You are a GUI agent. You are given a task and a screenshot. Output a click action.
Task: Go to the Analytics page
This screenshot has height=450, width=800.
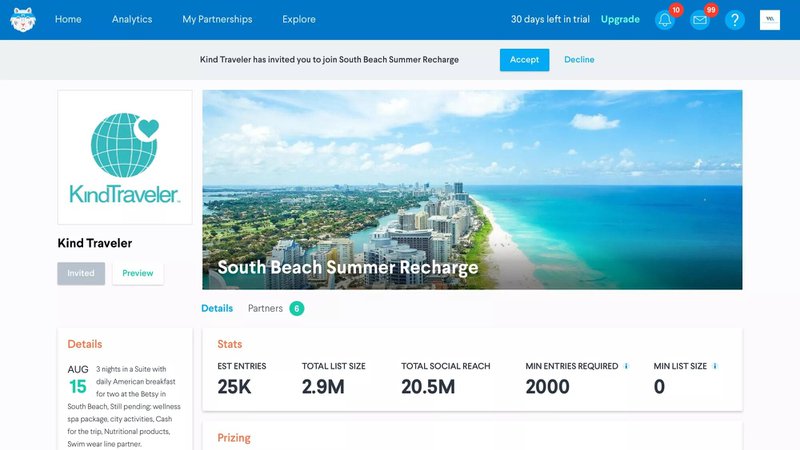coord(132,19)
